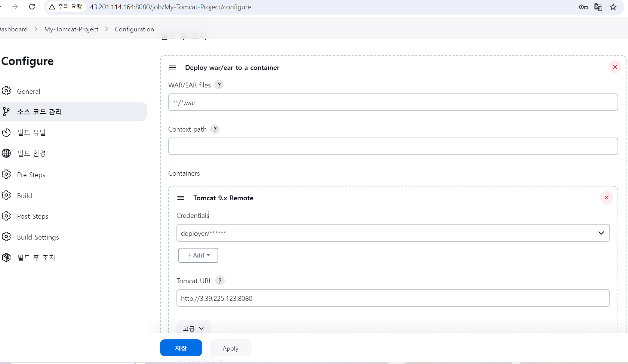628x364 pixels.
Task: Focus the Context path input field
Action: (x=393, y=146)
